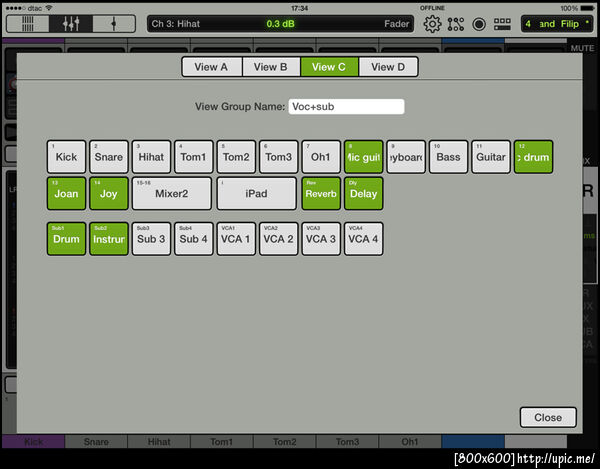Toggle Hihat channel in view group
Image resolution: width=600 pixels, height=469 pixels.
[151, 157]
